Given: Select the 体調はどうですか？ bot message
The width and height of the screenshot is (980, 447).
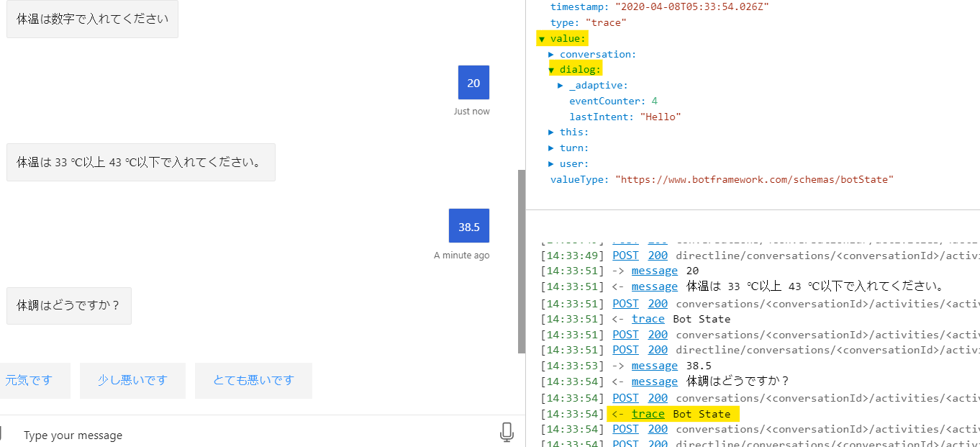Looking at the screenshot, I should coord(69,306).
